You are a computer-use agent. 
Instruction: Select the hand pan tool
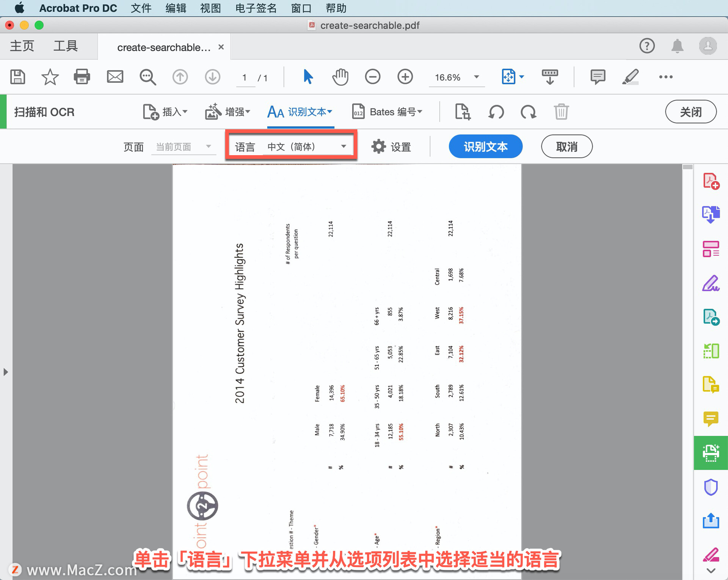340,77
